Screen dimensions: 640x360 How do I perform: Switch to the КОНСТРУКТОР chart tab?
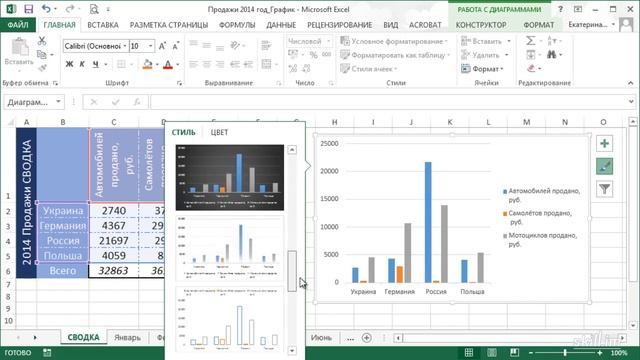tap(481, 25)
